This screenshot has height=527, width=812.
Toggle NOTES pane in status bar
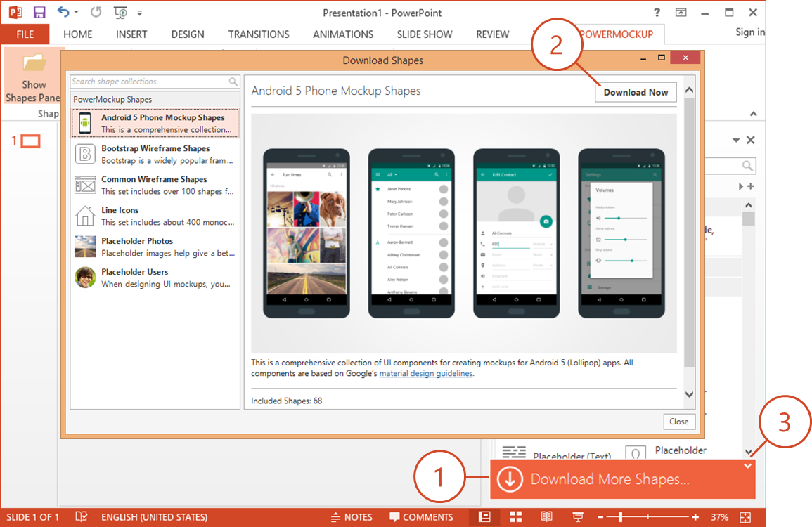click(x=352, y=516)
